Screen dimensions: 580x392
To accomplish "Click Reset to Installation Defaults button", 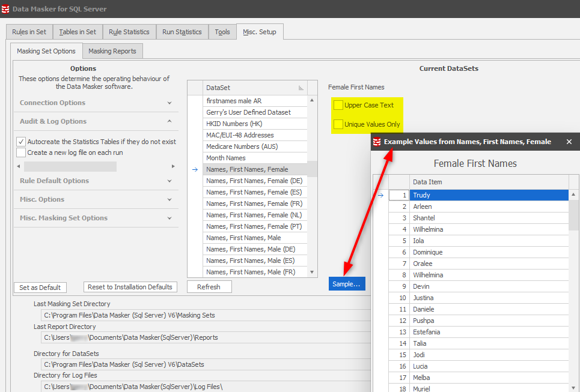I will click(x=130, y=287).
